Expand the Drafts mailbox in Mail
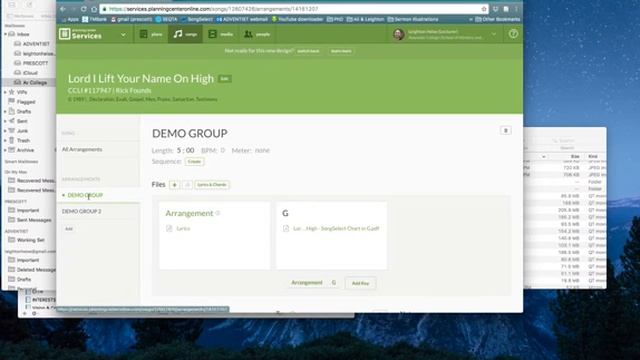The width and height of the screenshot is (640, 360). click(x=6, y=111)
